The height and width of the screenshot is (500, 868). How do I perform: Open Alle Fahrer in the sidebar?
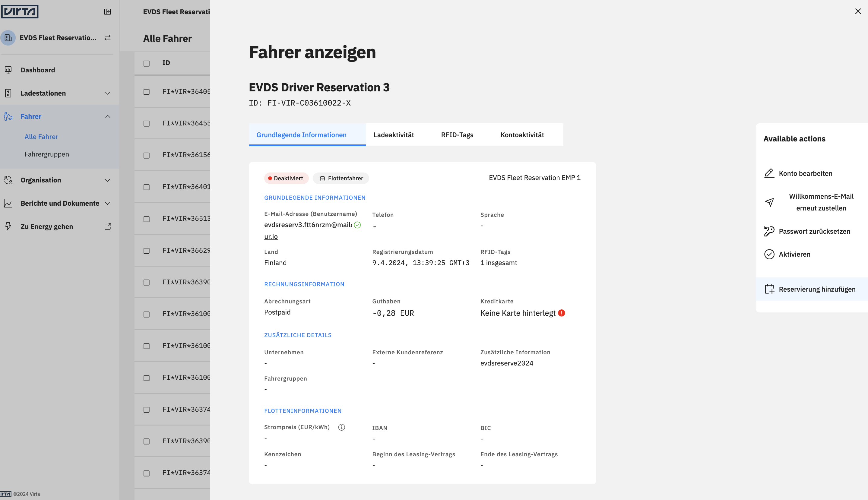(x=41, y=137)
